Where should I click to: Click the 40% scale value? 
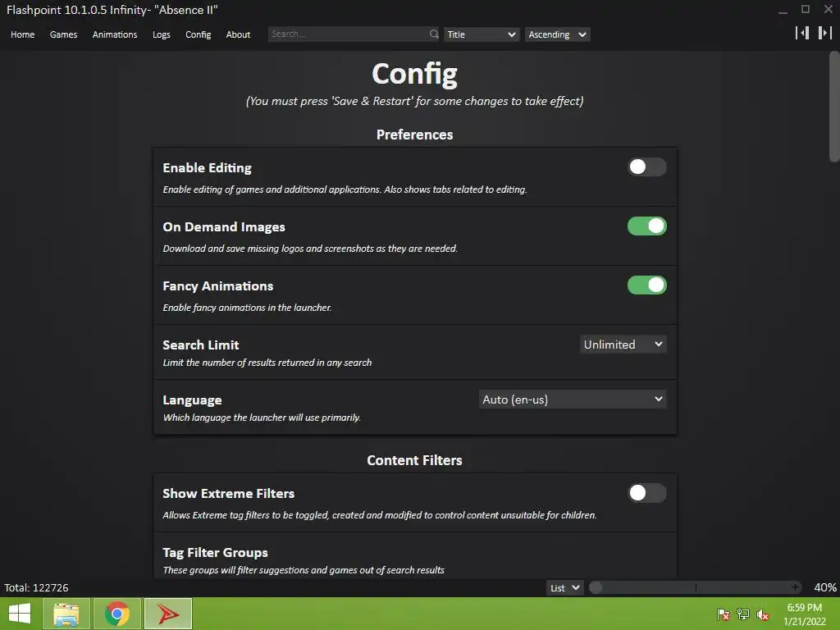825,587
